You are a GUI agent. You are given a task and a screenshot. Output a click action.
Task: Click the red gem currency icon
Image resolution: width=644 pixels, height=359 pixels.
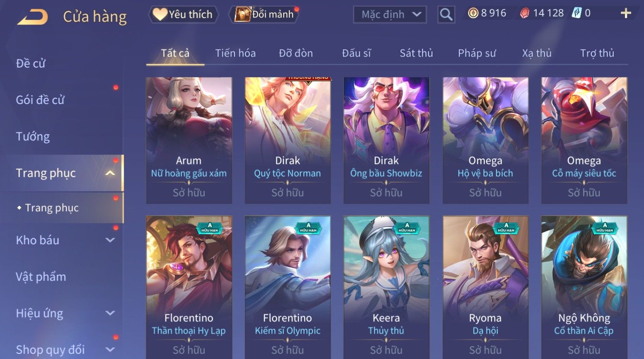[525, 14]
